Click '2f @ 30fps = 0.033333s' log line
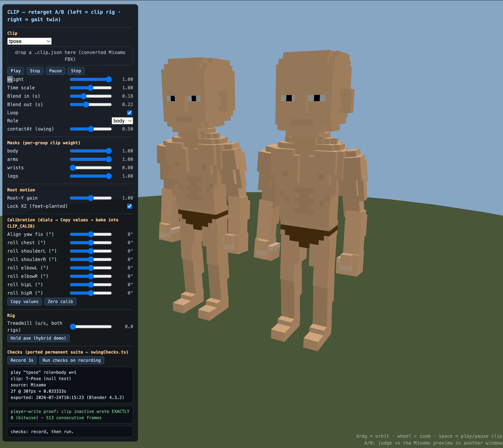503x448 pixels. tap(38, 391)
